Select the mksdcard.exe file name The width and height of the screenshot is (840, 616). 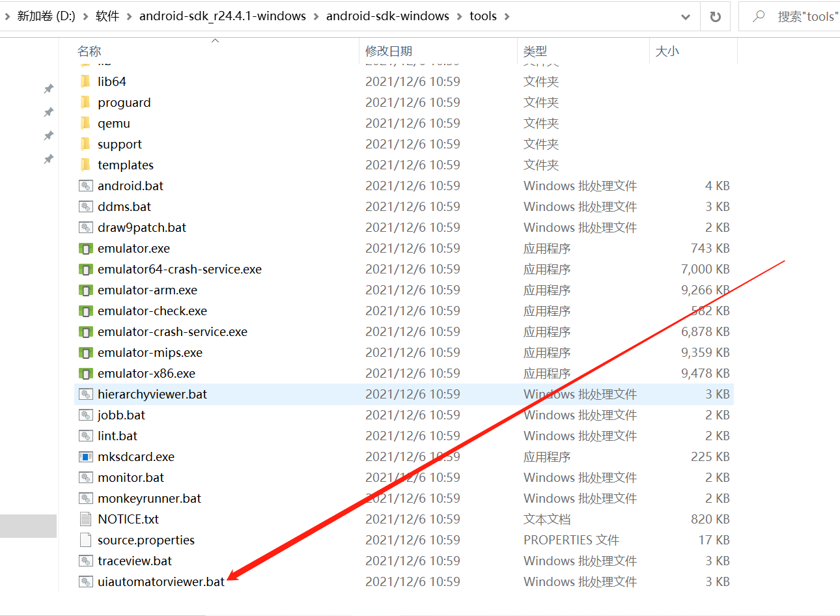[x=136, y=456]
